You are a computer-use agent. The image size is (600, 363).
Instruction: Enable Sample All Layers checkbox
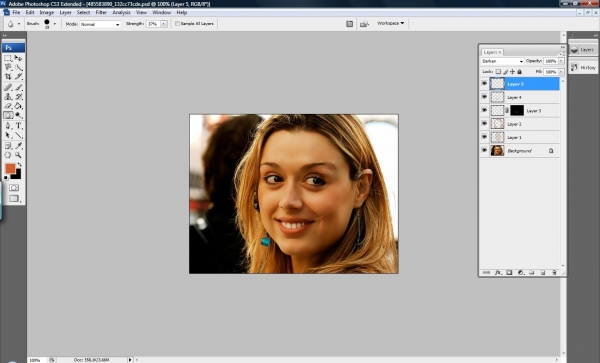click(177, 24)
